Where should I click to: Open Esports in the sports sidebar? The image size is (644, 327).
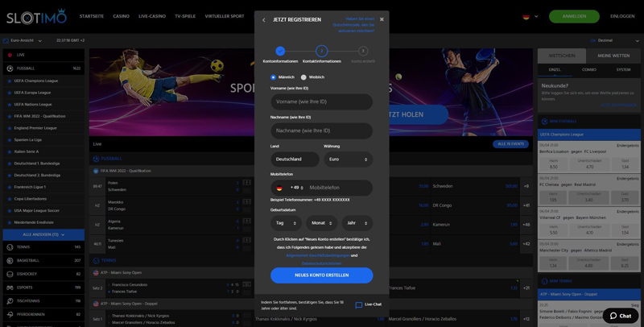pos(43,288)
